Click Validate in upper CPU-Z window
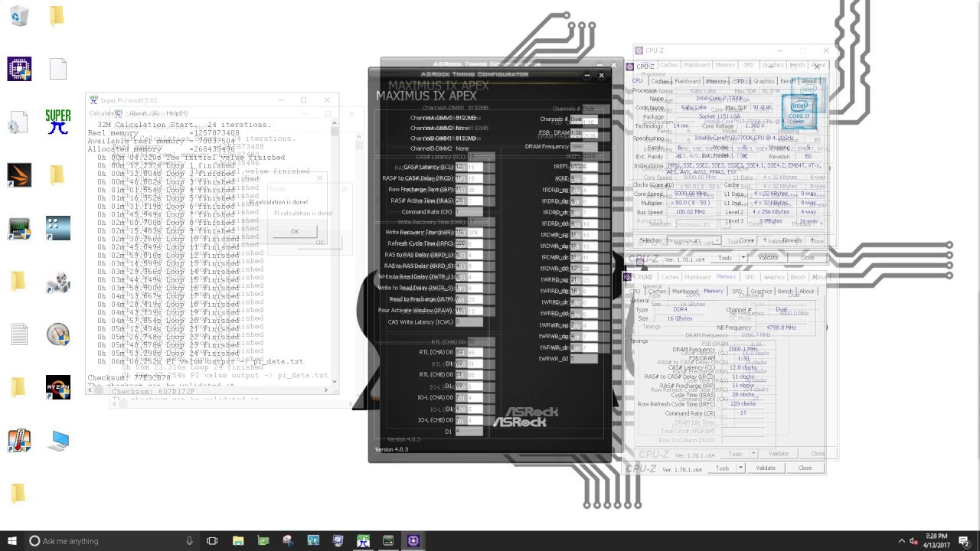Viewport: 980px width, 551px height. (x=767, y=258)
